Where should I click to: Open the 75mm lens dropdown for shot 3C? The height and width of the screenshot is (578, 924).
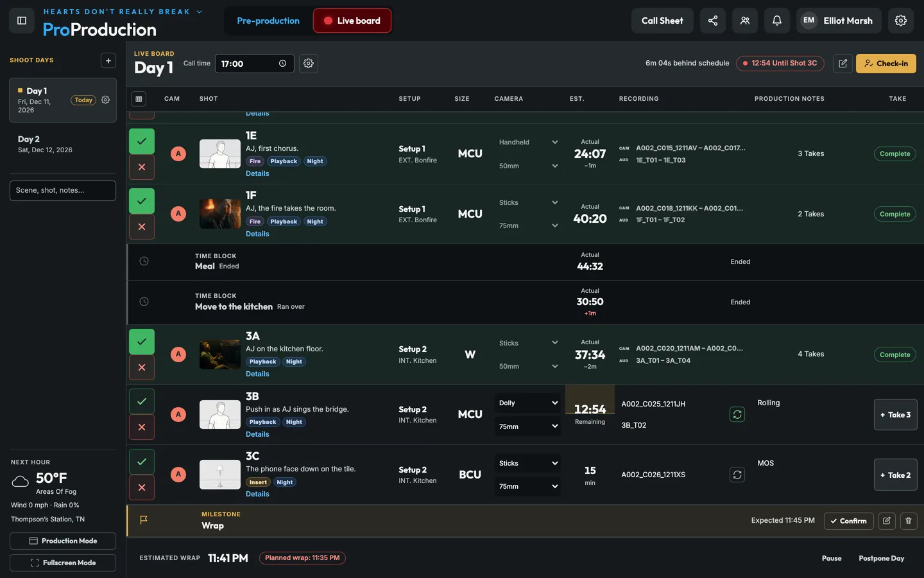coord(528,486)
